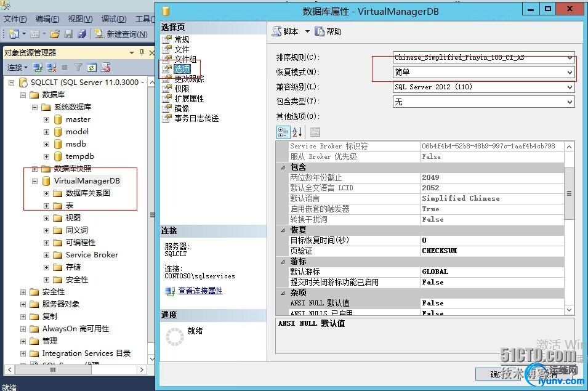Collapse the 恢复 property category
This screenshot has width=588, height=391.
[x=283, y=230]
